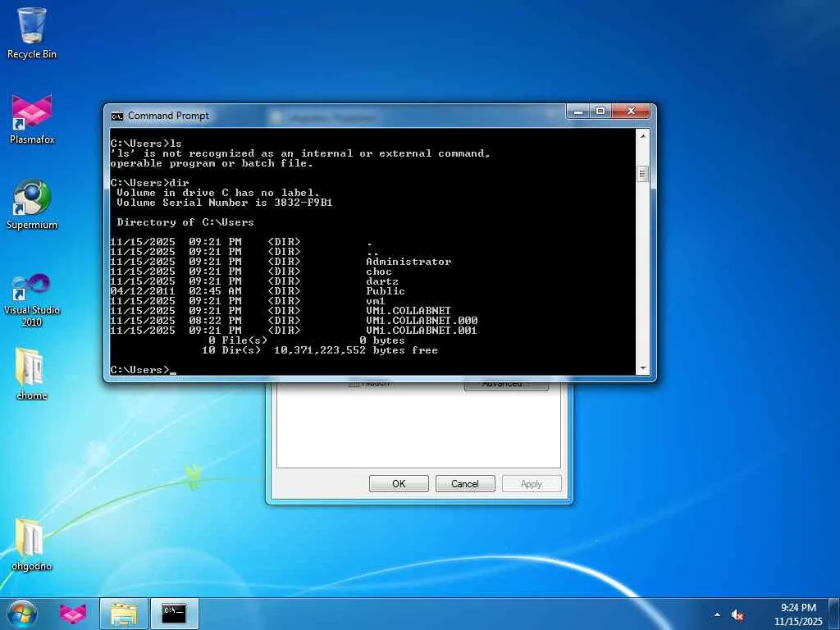Click the Command Prompt scrollbar down arrow
Viewport: 840px width, 630px height.
[x=643, y=368]
